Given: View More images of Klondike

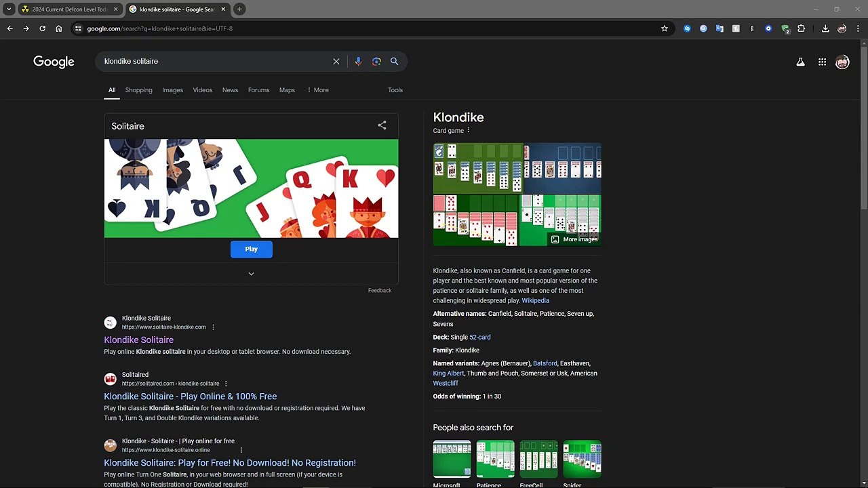Looking at the screenshot, I should [x=574, y=239].
